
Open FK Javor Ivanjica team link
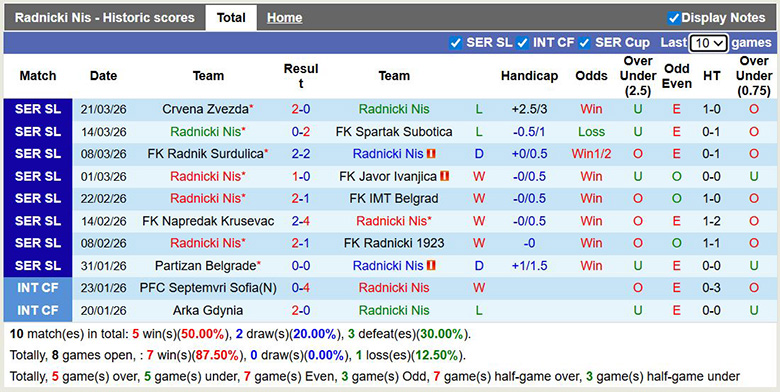click(388, 176)
